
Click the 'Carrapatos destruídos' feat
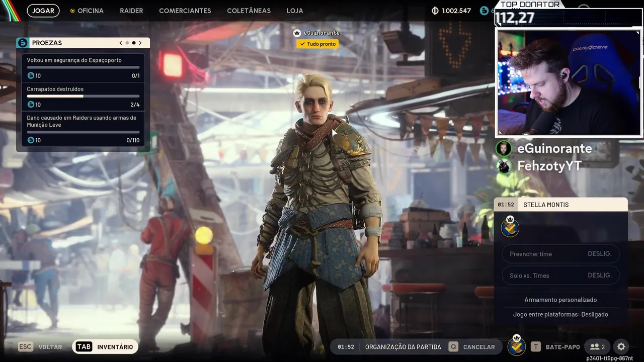point(83,97)
